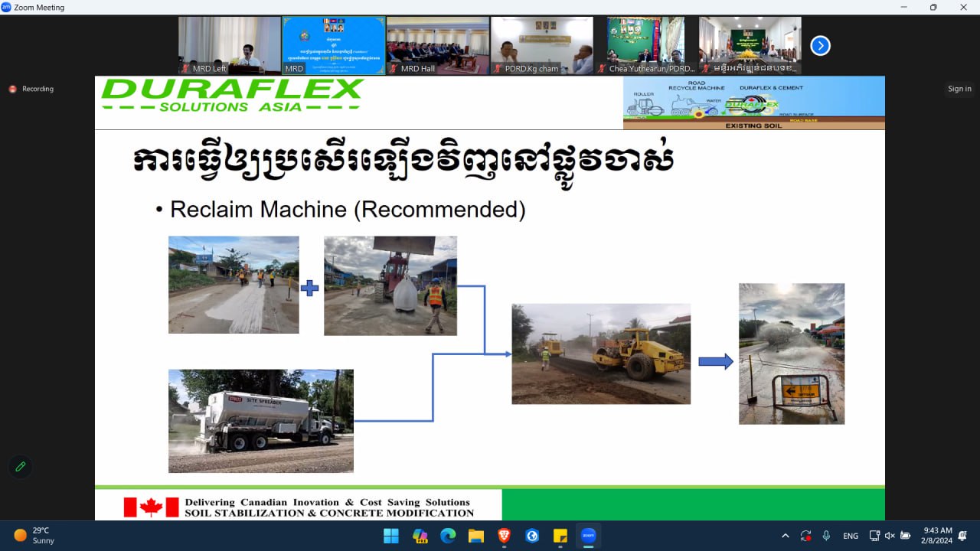Open Microsoft Edge from the taskbar

[x=448, y=536]
